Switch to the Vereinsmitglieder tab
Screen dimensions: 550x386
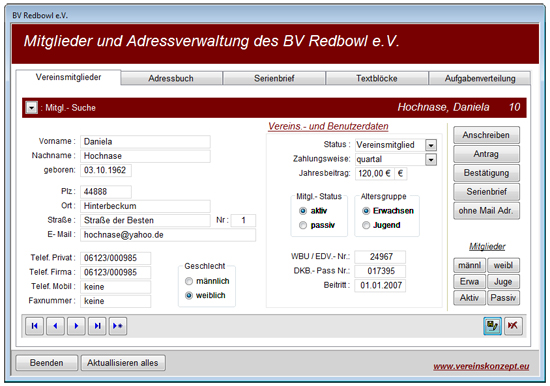point(68,77)
